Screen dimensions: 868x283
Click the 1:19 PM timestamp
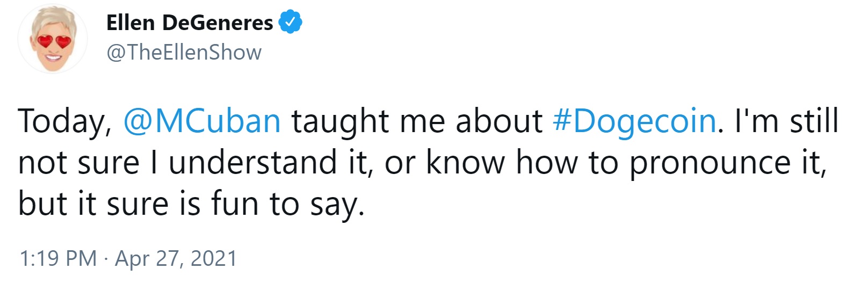[57, 258]
